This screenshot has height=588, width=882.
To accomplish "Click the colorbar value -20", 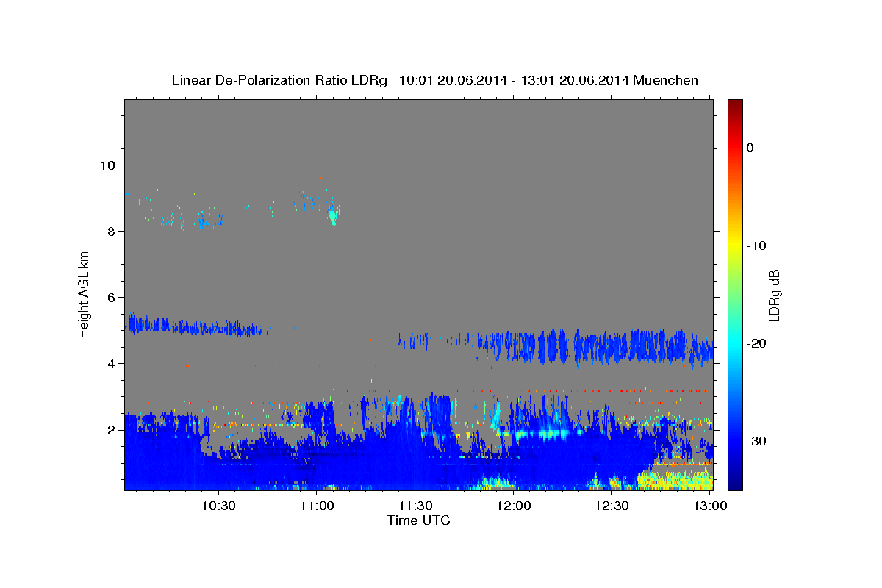I will (x=757, y=343).
